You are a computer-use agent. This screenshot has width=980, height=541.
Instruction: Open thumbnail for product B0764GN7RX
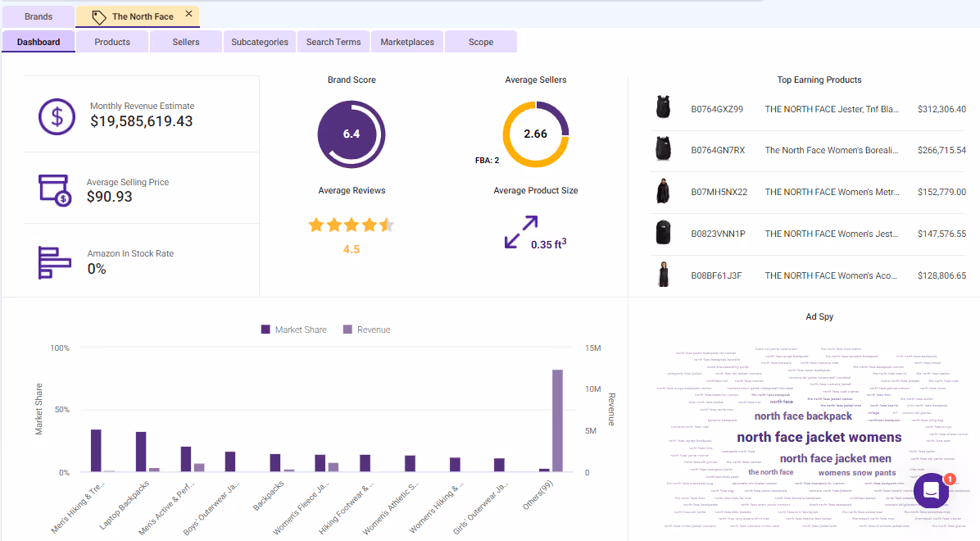tap(663, 149)
